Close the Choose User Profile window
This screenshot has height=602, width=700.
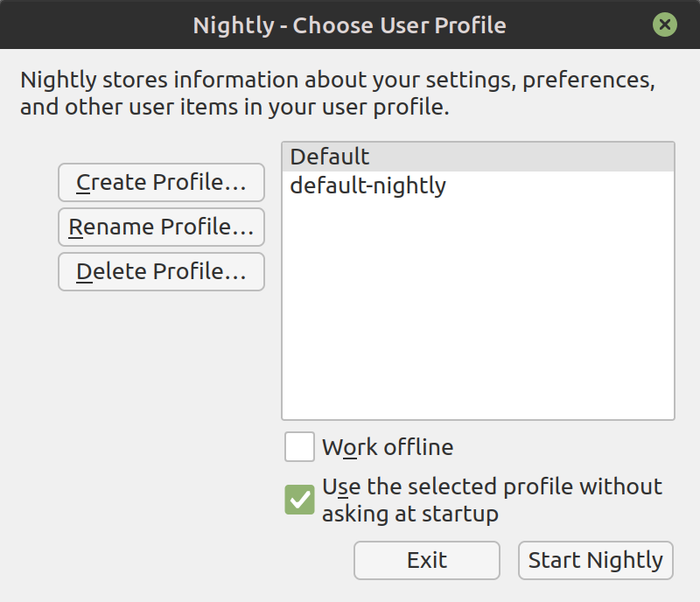(x=665, y=24)
